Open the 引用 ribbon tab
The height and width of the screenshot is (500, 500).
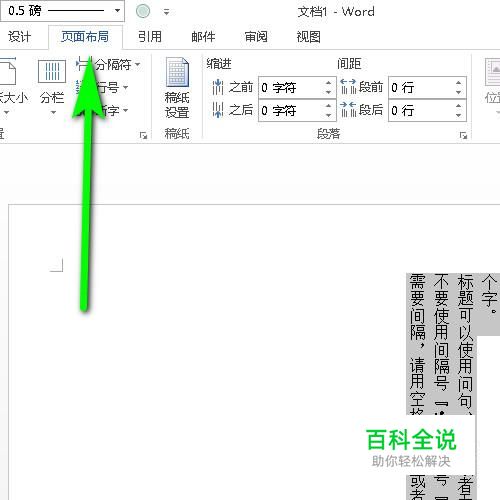(x=150, y=37)
